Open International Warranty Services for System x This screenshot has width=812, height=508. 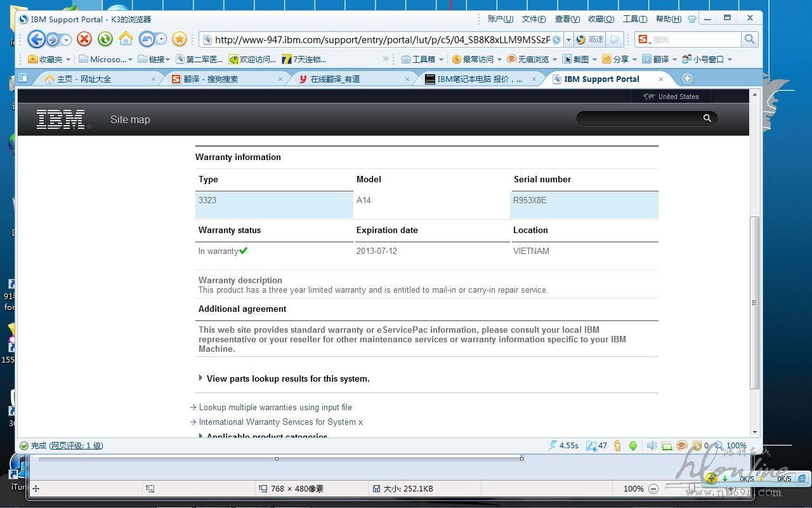tap(281, 422)
